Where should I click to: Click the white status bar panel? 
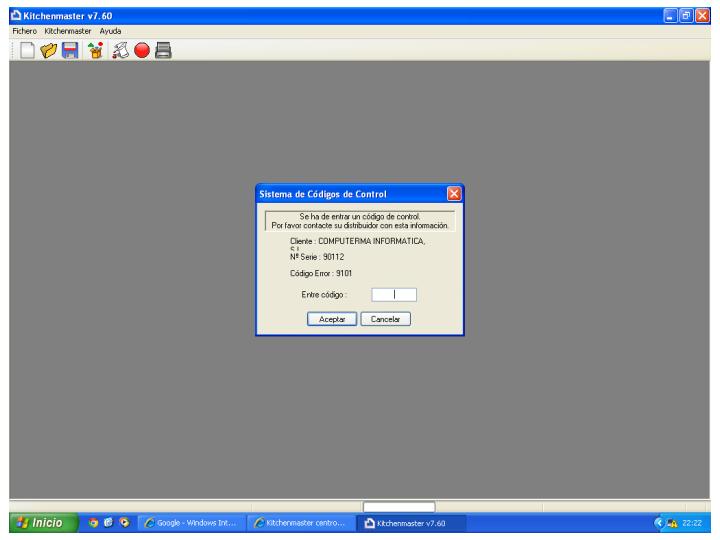399,507
